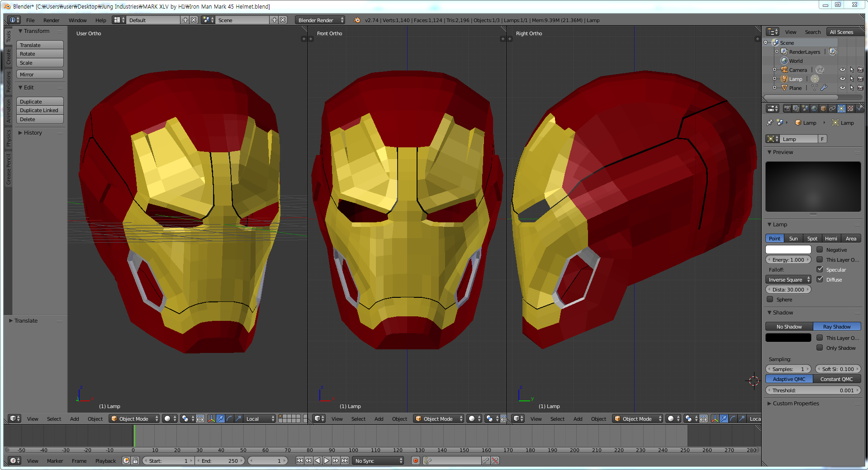Open the Object properties tab cube icon
868x470 pixels.
click(823, 108)
